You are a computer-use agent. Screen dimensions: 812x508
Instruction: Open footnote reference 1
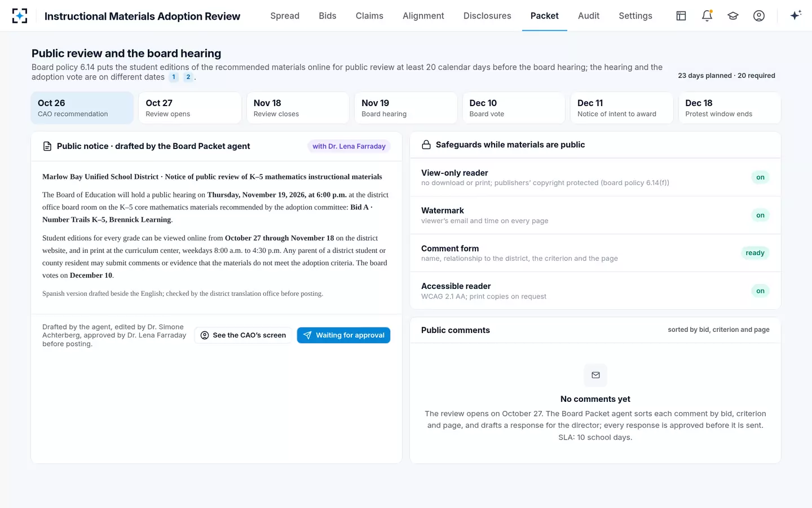pyautogui.click(x=174, y=77)
